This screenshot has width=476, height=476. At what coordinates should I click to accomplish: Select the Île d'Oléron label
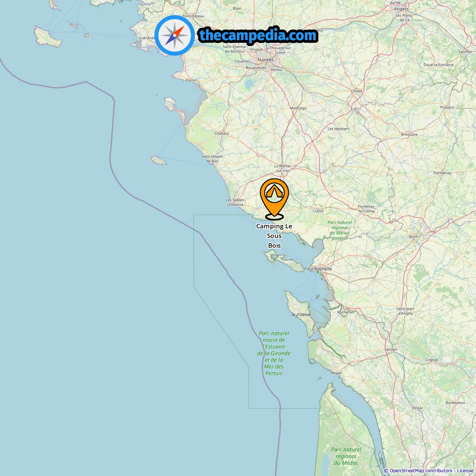click(x=301, y=315)
